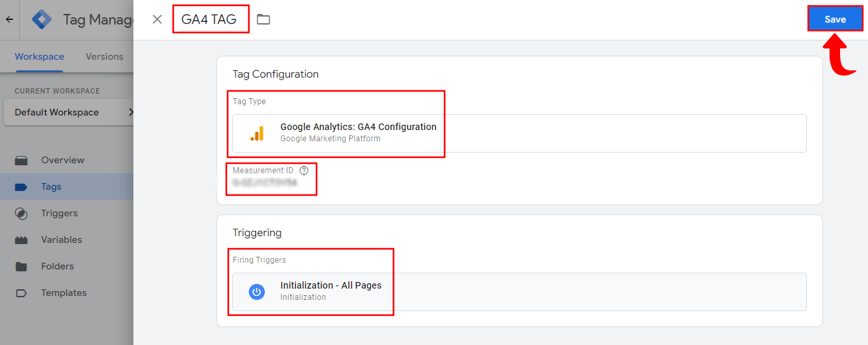
Task: Go back with the arrow in the header
Action: [x=9, y=19]
